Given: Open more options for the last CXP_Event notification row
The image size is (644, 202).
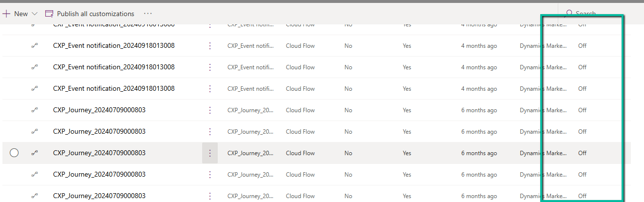Looking at the screenshot, I should pyautogui.click(x=210, y=88).
